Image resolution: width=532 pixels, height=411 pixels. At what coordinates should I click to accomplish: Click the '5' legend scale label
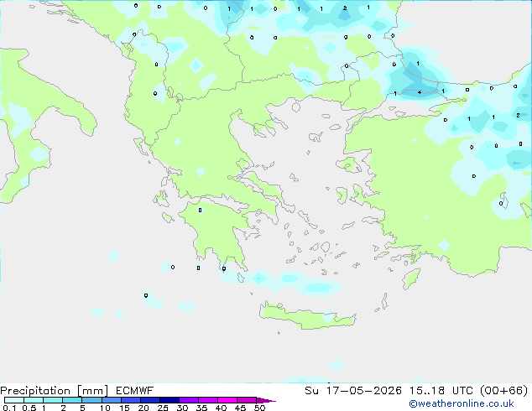(82, 408)
